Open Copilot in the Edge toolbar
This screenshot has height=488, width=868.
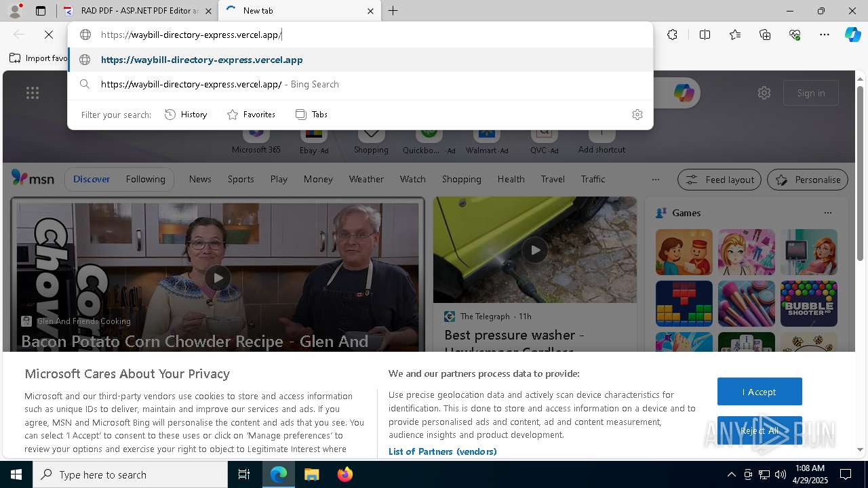[852, 35]
